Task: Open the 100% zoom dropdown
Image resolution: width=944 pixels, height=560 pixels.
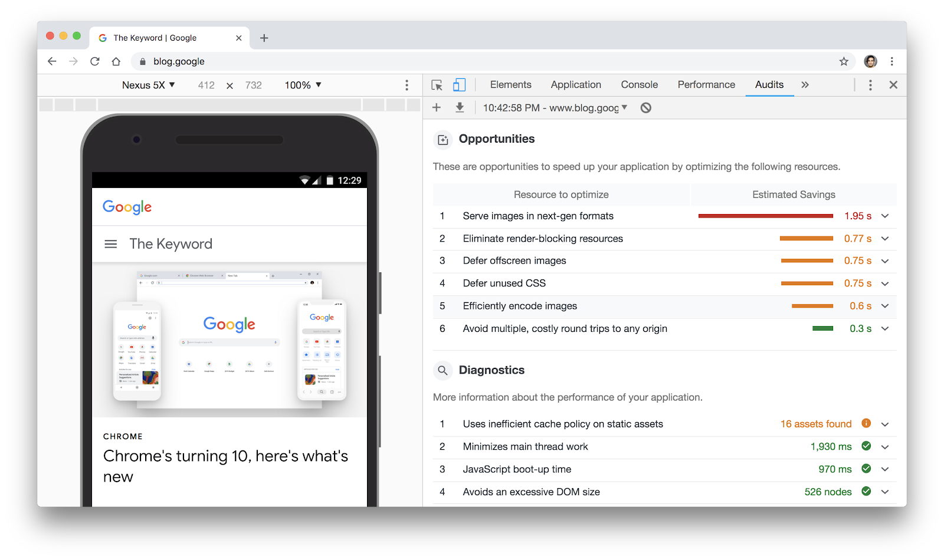Action: point(303,85)
